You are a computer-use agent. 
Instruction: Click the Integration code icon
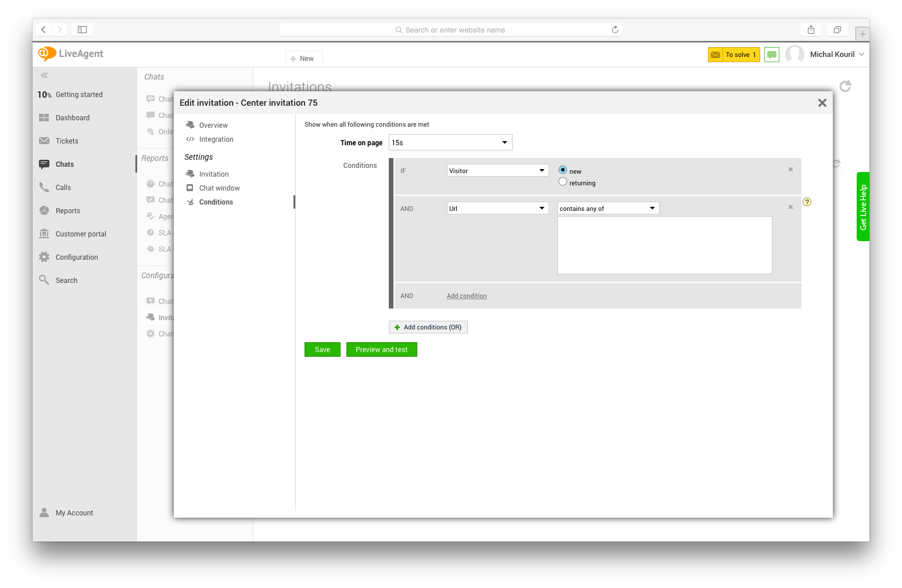click(190, 139)
